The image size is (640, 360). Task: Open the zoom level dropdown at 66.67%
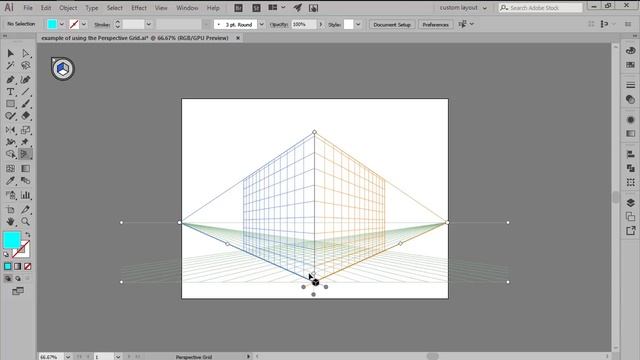pos(68,357)
